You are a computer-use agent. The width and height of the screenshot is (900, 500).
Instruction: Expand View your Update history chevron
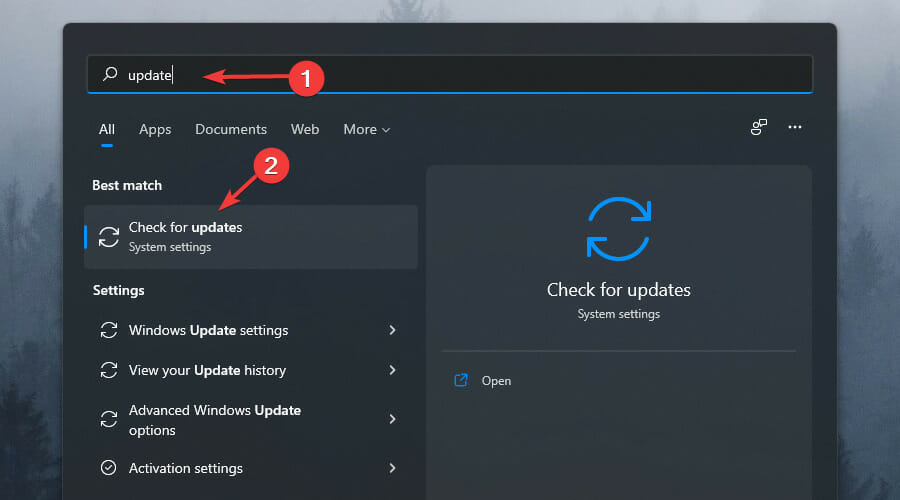pos(393,370)
